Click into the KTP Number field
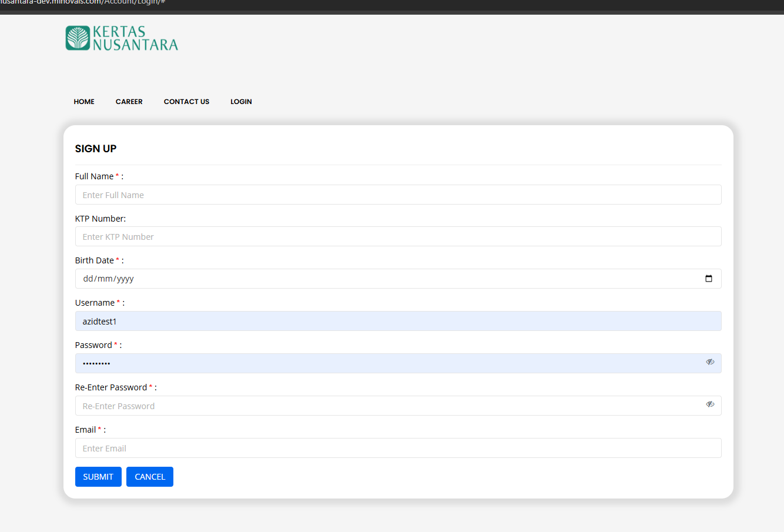This screenshot has width=784, height=532. pyautogui.click(x=398, y=237)
